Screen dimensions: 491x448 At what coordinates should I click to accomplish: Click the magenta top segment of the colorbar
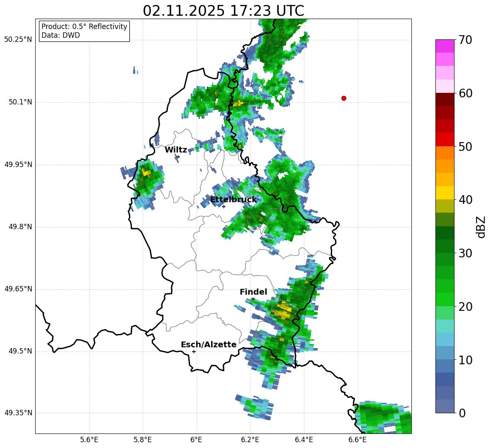pos(445,46)
